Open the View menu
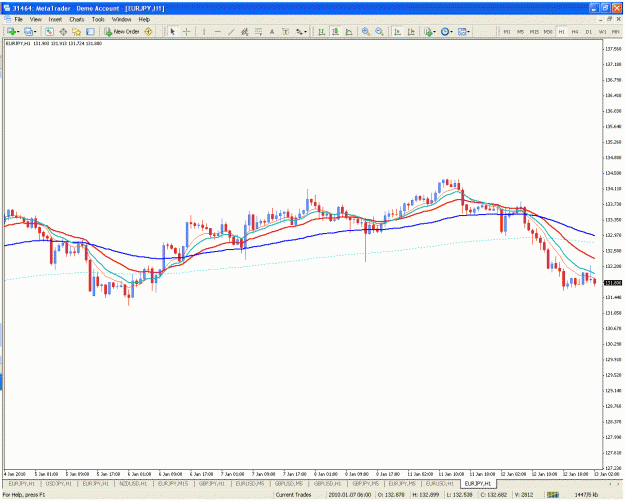This screenshot has height=501, width=625. (35, 19)
